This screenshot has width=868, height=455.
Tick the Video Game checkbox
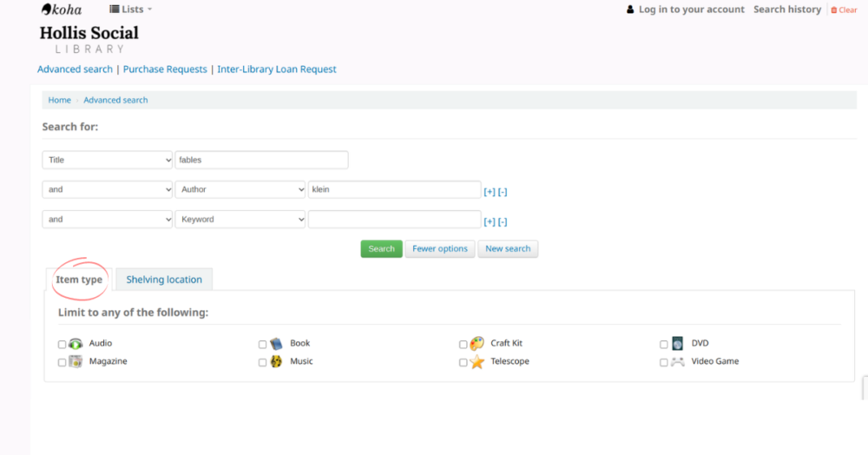pos(664,363)
